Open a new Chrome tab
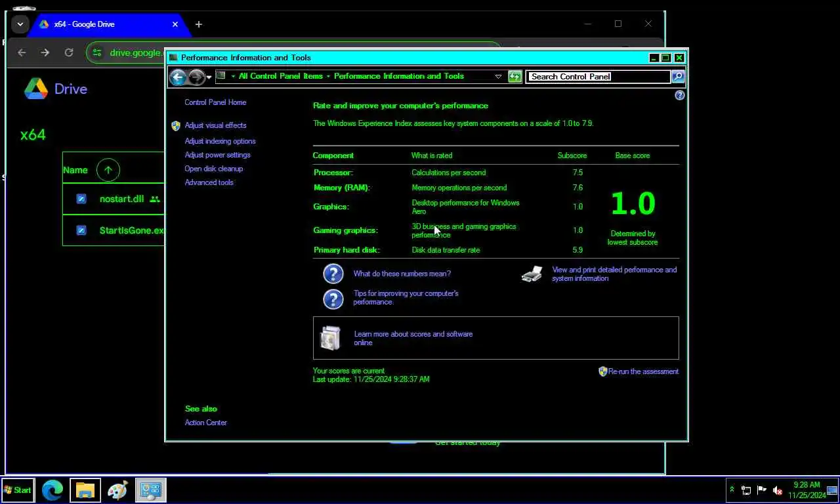This screenshot has height=504, width=840. point(198,24)
